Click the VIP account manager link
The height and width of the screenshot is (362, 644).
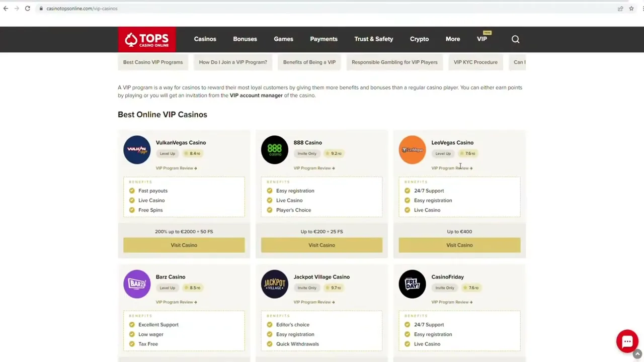click(256, 96)
